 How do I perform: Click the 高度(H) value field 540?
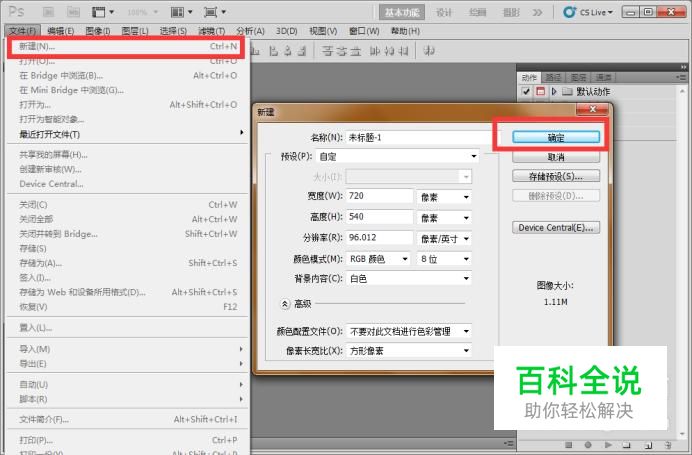click(x=380, y=217)
